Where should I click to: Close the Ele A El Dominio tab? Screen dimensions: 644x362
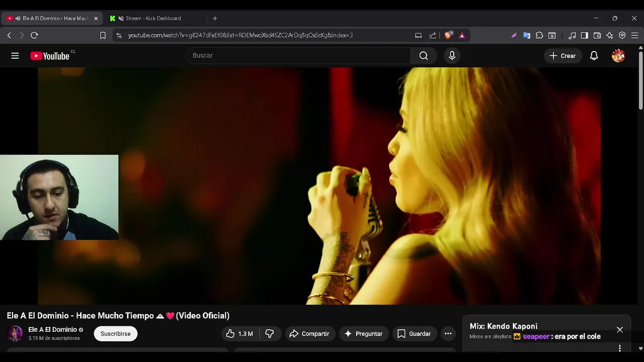(96, 19)
